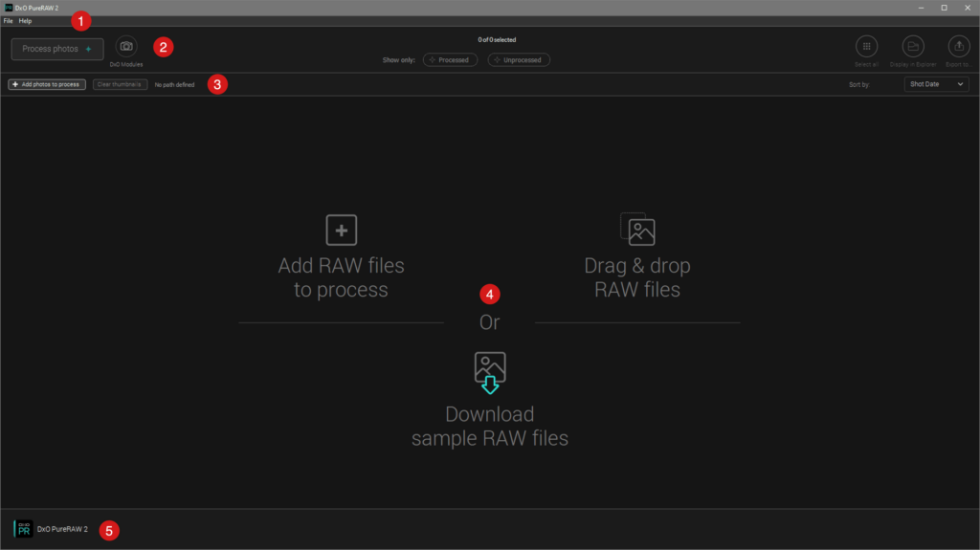Close the DxO PureRAW 2 window
Viewport: 980px width, 550px height.
[x=967, y=8]
